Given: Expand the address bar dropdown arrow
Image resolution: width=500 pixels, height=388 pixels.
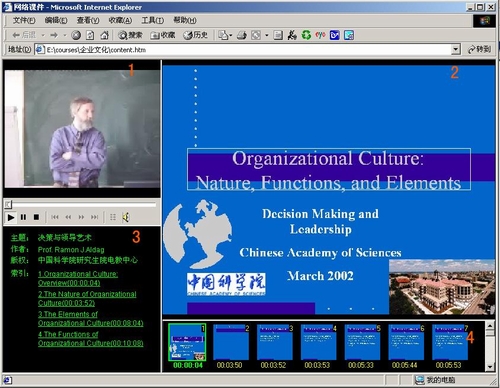Looking at the screenshot, I should point(456,50).
